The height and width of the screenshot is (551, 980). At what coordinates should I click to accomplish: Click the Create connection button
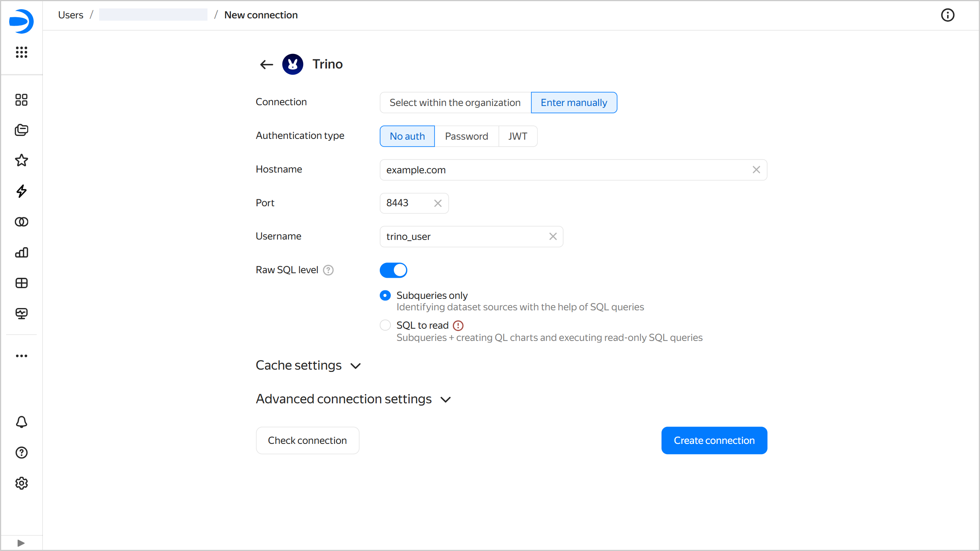pos(714,440)
